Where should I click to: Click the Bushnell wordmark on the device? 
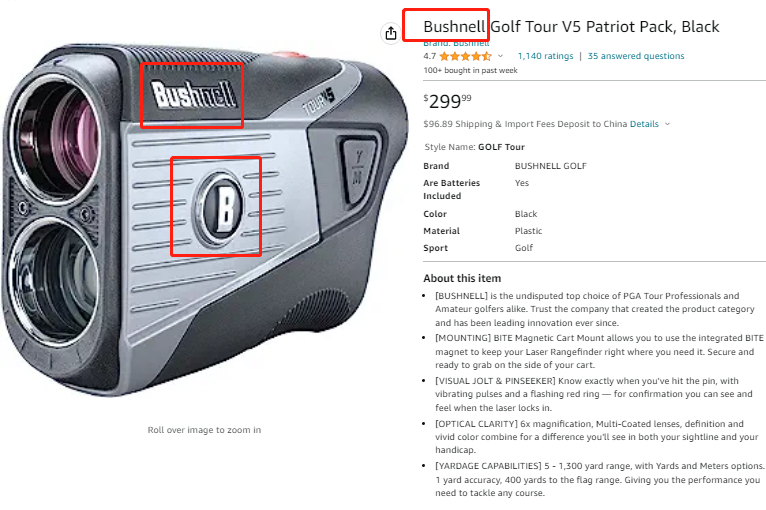(x=194, y=94)
